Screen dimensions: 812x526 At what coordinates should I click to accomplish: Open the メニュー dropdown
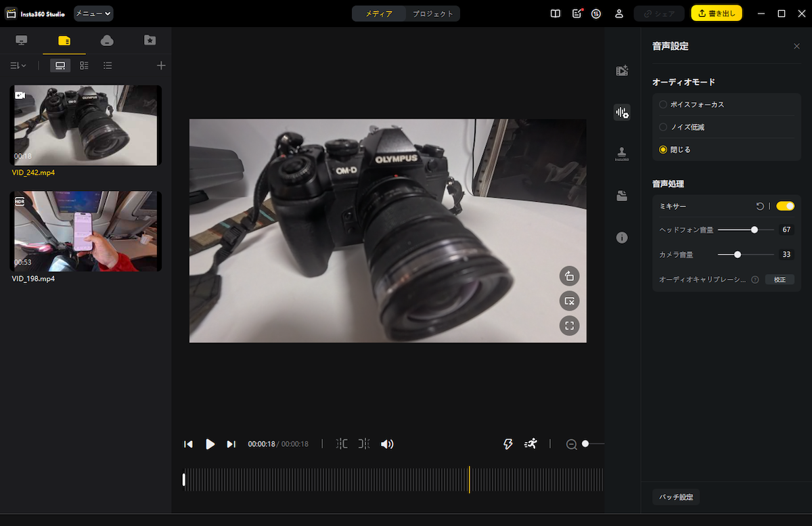click(x=93, y=14)
